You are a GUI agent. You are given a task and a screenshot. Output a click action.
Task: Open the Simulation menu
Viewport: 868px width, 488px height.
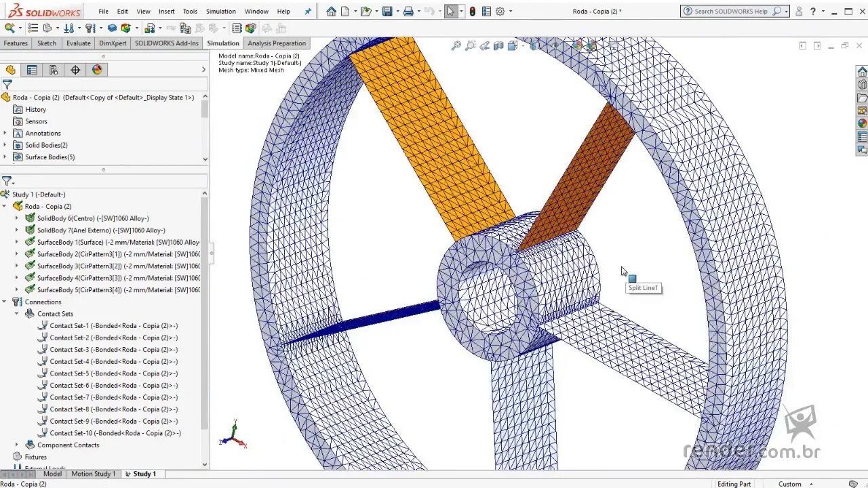pyautogui.click(x=221, y=11)
